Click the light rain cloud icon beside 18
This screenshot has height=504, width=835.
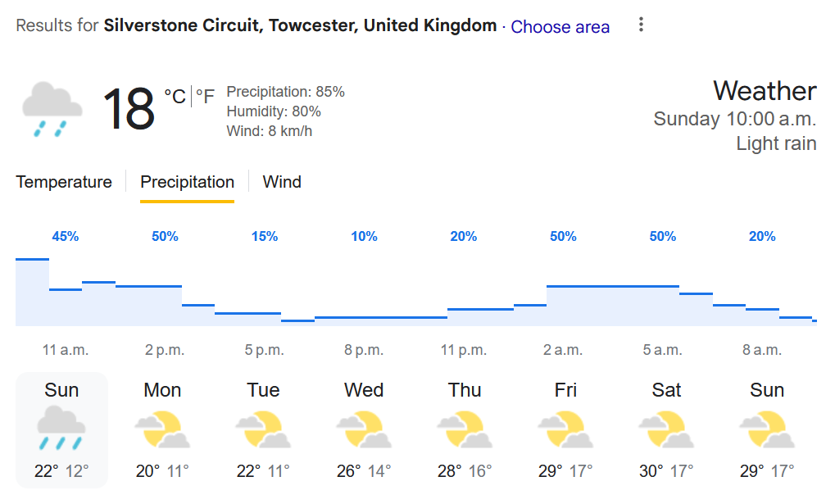52,109
